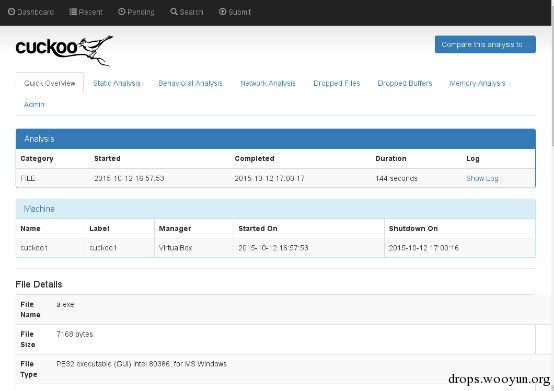This screenshot has height=391, width=554.
Task: Switch to the Static Analysis tab
Action: [x=116, y=83]
